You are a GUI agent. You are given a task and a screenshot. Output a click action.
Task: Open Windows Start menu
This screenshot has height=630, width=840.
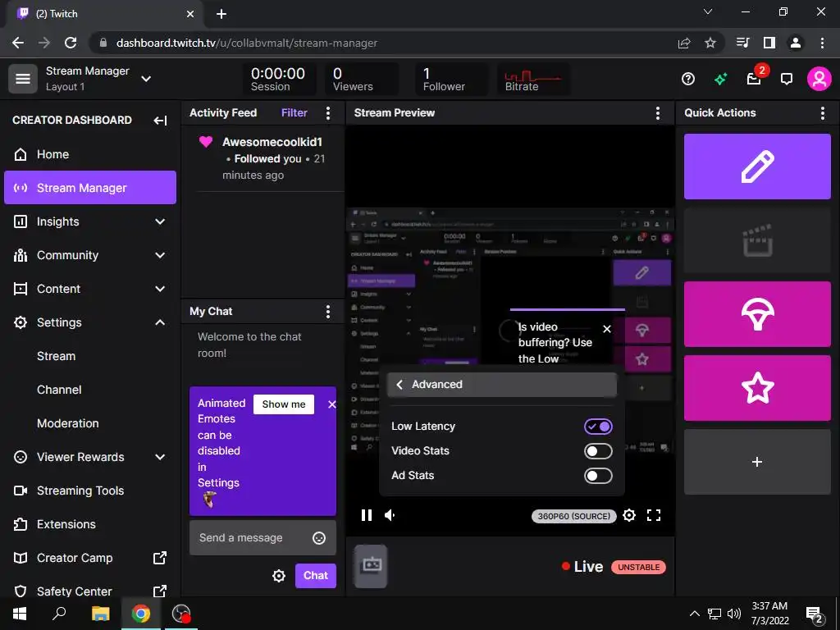20,614
